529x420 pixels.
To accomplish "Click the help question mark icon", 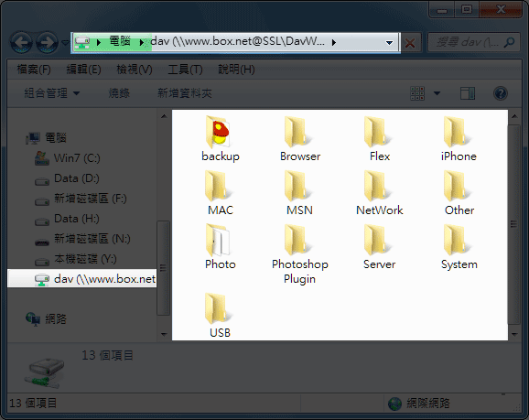I will coord(500,93).
